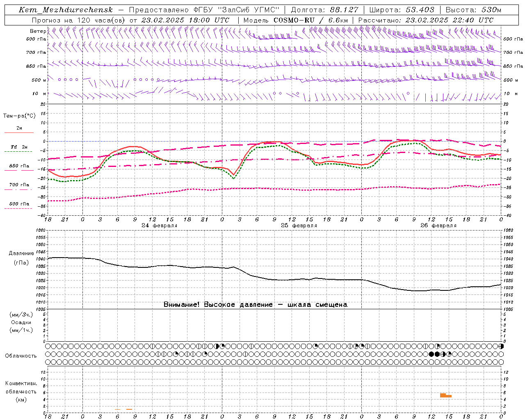Select the 'Высота: 530м' elevation value
The image size is (525, 420).
(473, 10)
